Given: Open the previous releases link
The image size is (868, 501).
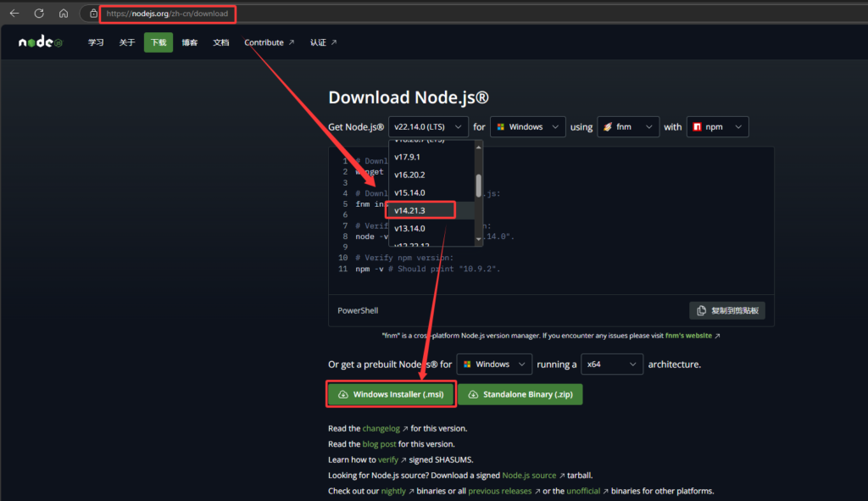Looking at the screenshot, I should [x=504, y=491].
